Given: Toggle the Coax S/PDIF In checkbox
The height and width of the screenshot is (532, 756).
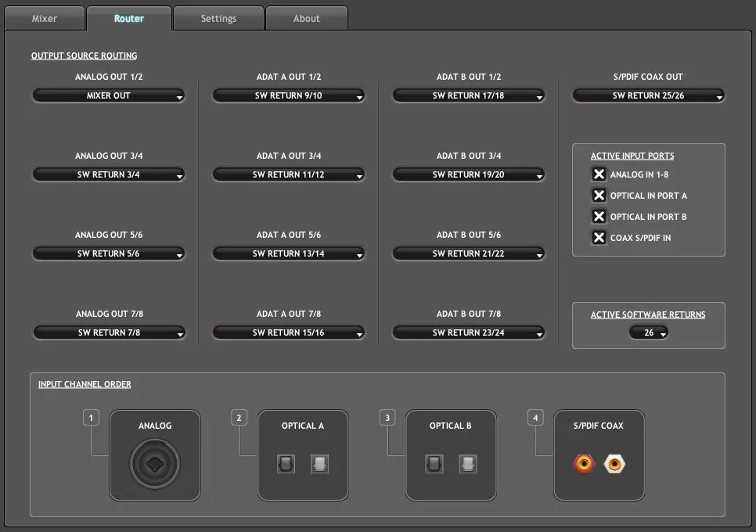Looking at the screenshot, I should click(599, 237).
